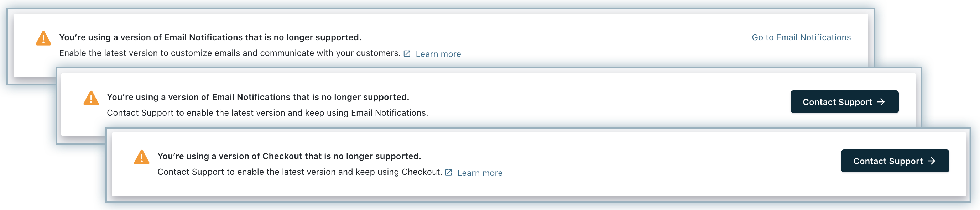Image resolution: width=980 pixels, height=210 pixels.
Task: Open Learn more link in Email Notifications banner
Action: pos(438,54)
